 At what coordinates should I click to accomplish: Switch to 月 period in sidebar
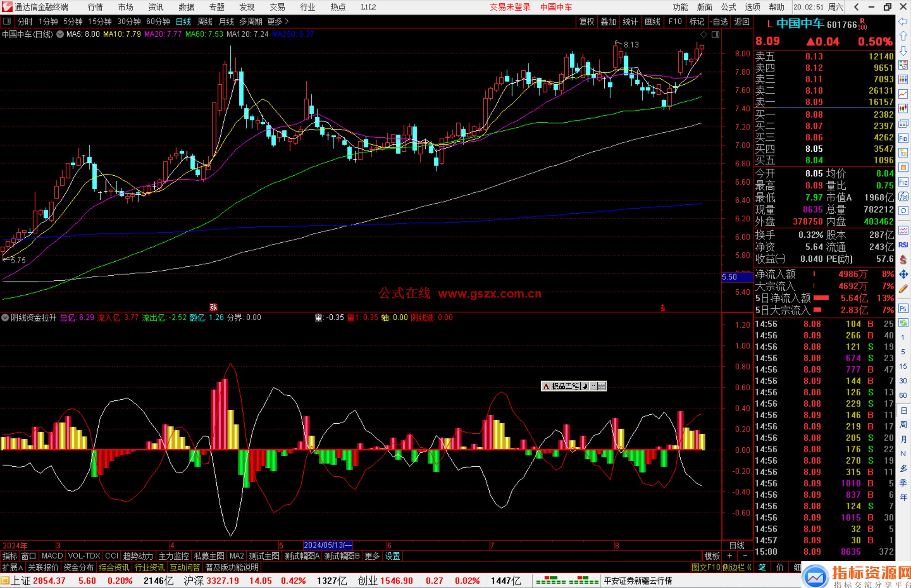(x=903, y=439)
